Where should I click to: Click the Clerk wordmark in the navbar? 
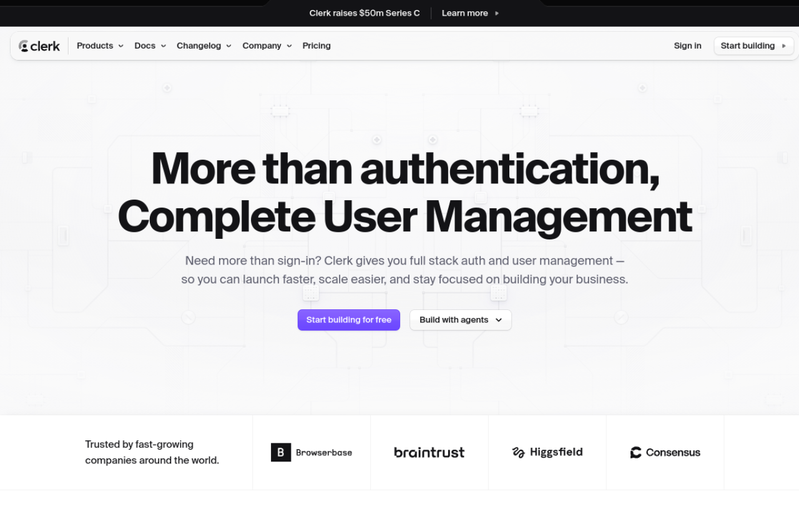(46, 46)
